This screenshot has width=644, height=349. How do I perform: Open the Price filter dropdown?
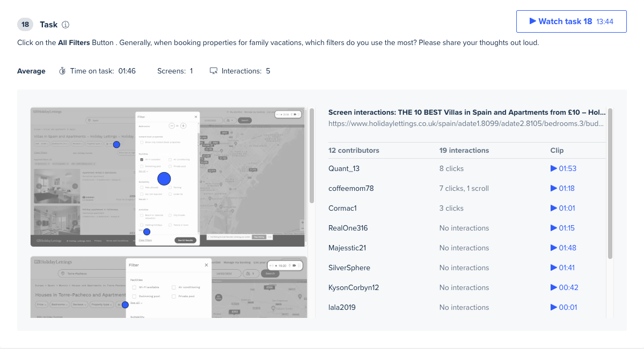pos(41,305)
